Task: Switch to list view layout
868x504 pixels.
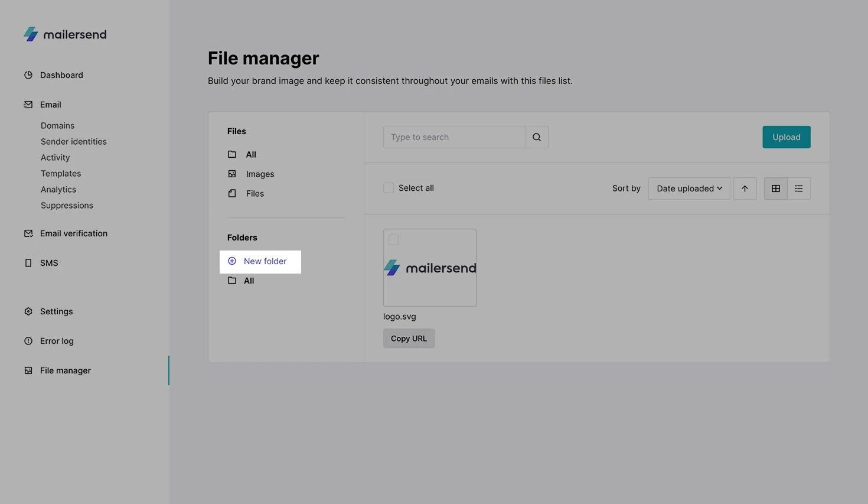Action: (798, 188)
